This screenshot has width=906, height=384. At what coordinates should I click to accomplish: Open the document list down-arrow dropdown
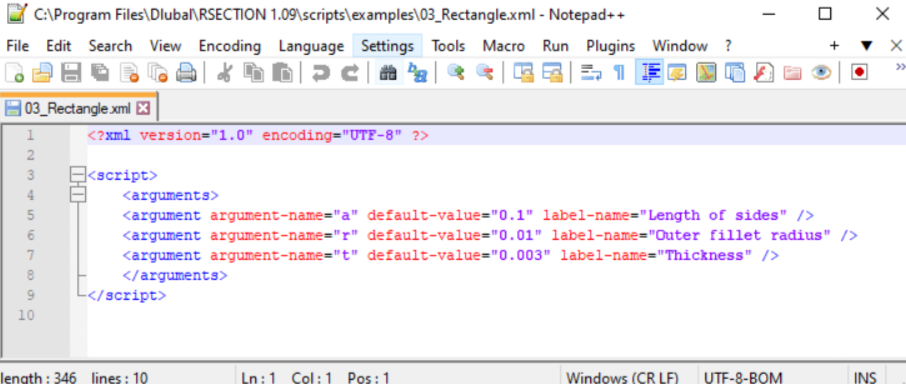(x=866, y=46)
